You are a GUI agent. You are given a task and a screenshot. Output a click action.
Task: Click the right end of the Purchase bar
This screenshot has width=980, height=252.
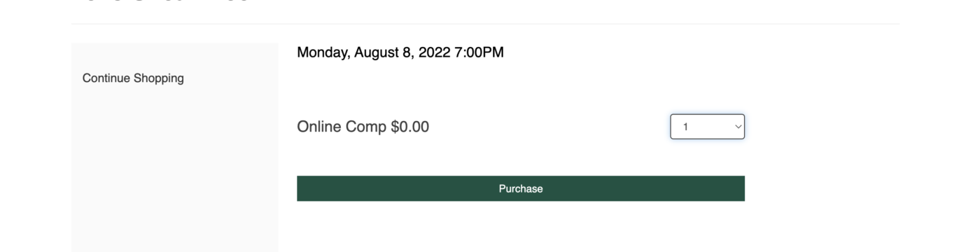point(734,188)
